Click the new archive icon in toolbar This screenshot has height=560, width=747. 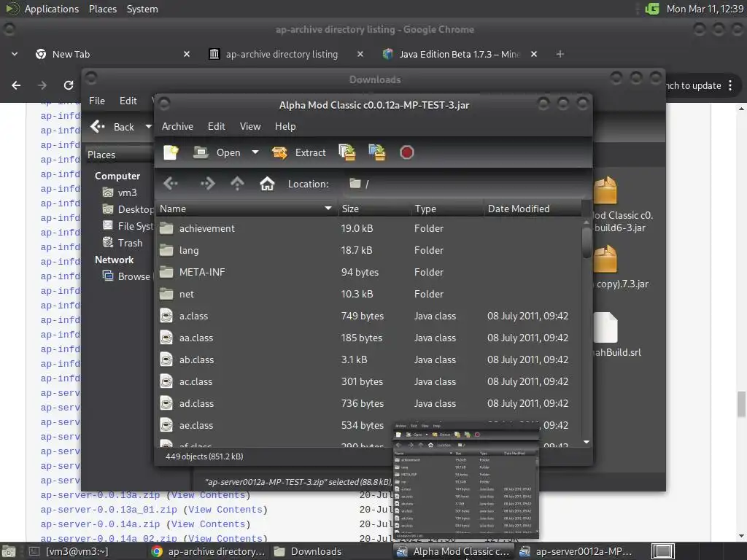171,152
